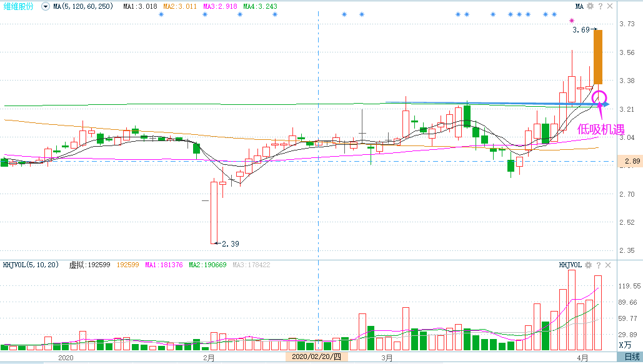Image resolution: width=643 pixels, height=364 pixels.
Task: Click the 2月 label on the time axis
Action: click(x=209, y=358)
